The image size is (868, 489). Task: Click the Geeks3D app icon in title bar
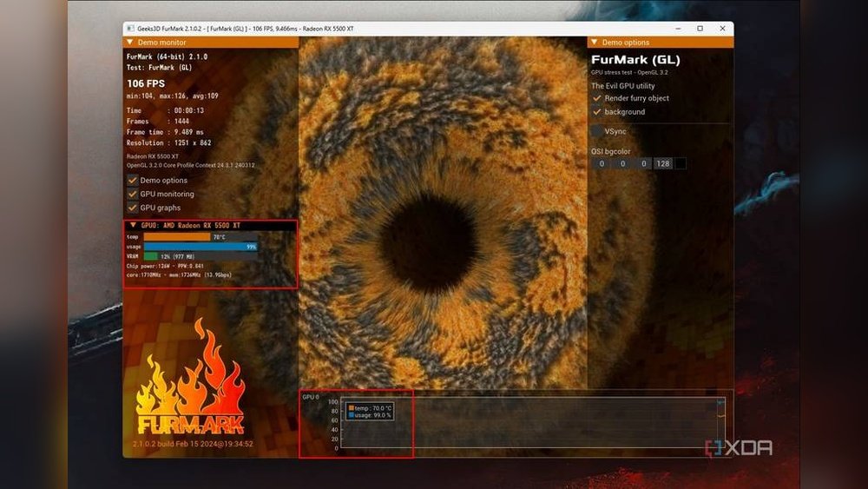pyautogui.click(x=129, y=29)
